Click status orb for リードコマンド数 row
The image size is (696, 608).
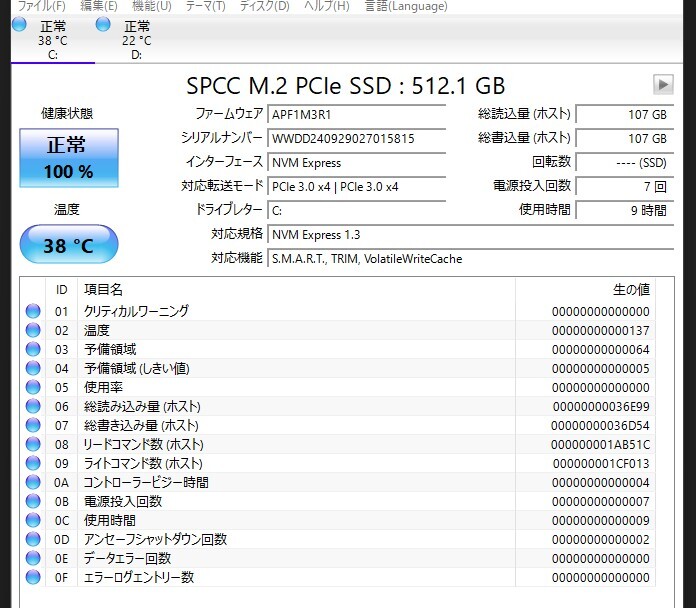33,444
